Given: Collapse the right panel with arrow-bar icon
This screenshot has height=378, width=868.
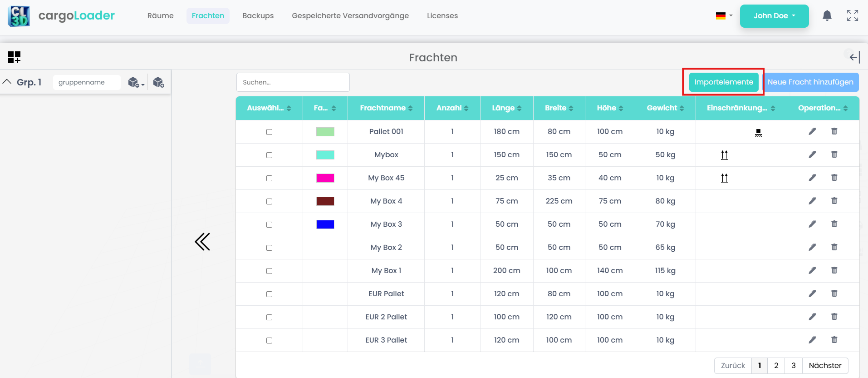Looking at the screenshot, I should tap(854, 57).
